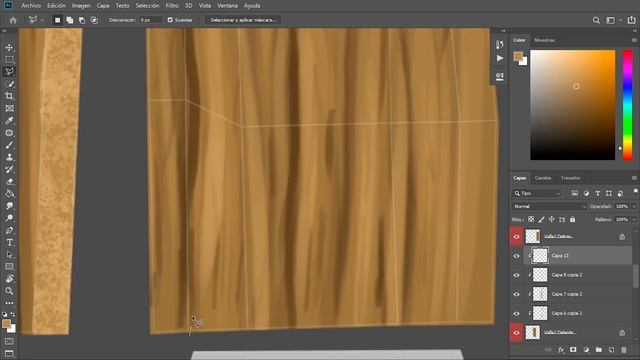Add a layer style with fx icon
The width and height of the screenshot is (640, 360).
[x=561, y=350]
